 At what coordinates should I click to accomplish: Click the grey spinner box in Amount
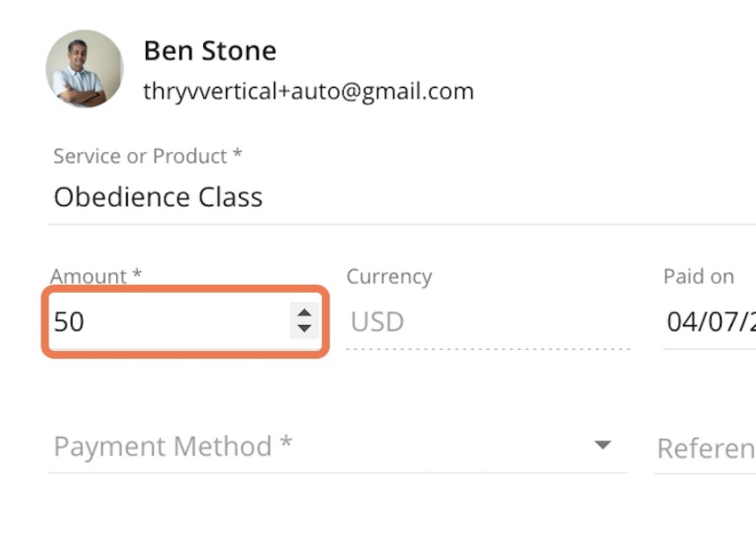pyautogui.click(x=304, y=321)
